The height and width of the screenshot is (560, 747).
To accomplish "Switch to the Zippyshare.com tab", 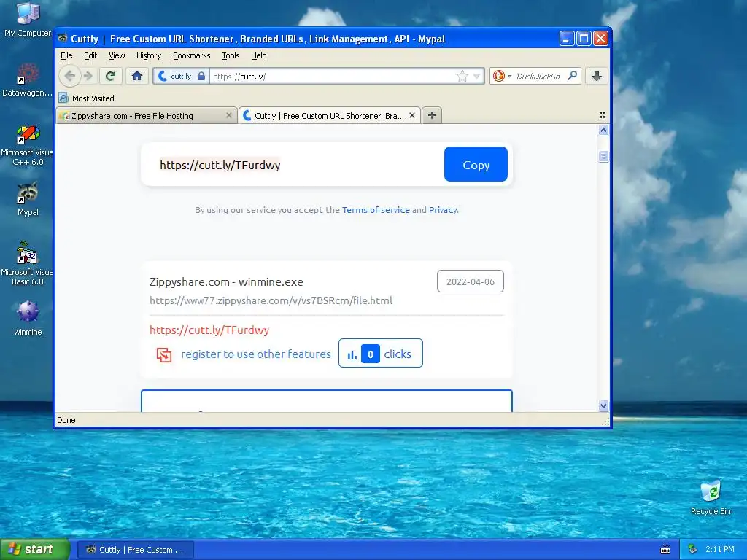I will (147, 116).
